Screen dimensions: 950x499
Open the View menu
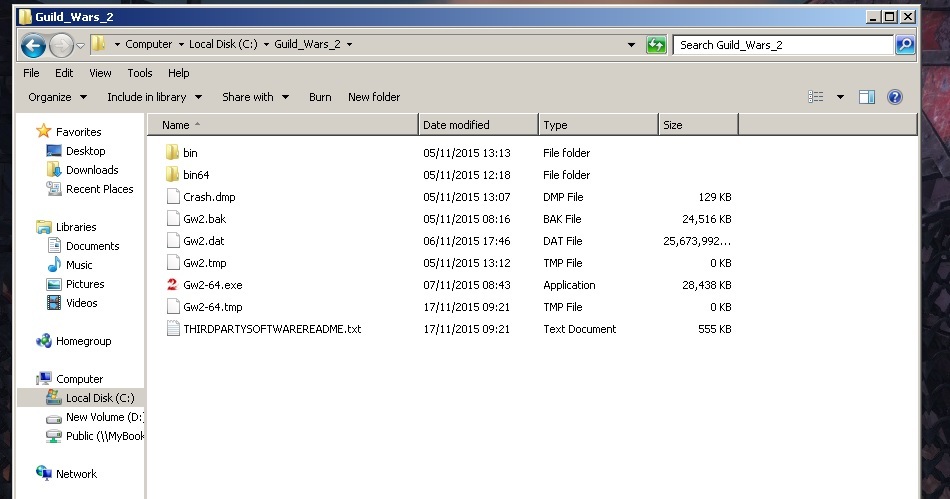[100, 73]
